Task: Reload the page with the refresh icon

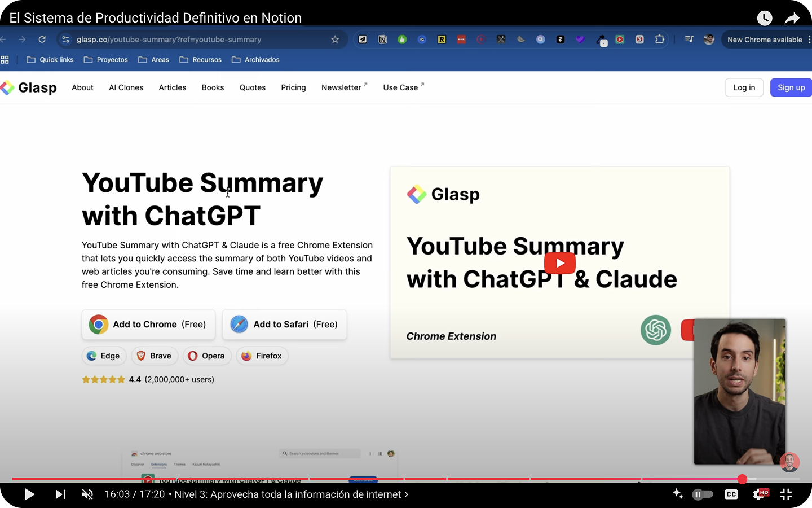Action: (x=42, y=40)
